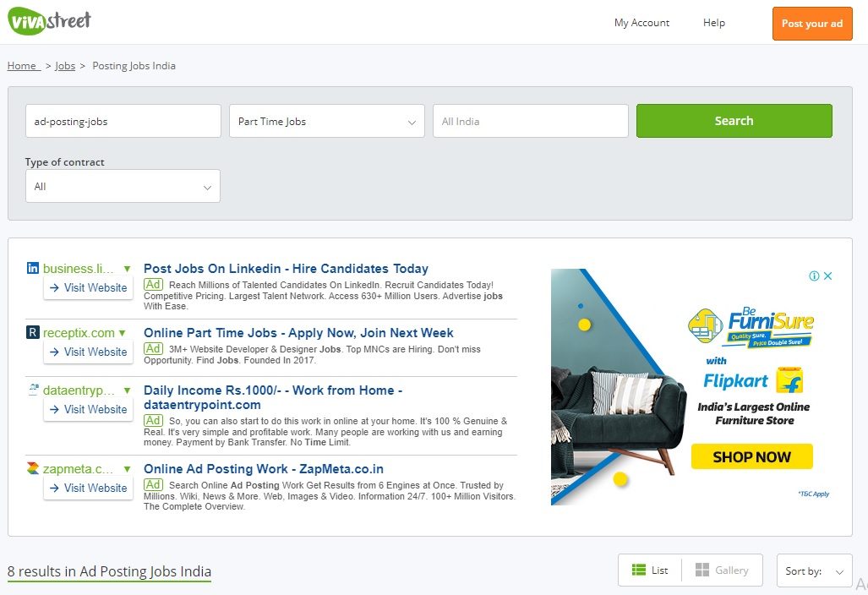Visit Website for receptix.com ad
This screenshot has height=595, width=868.
pos(89,352)
